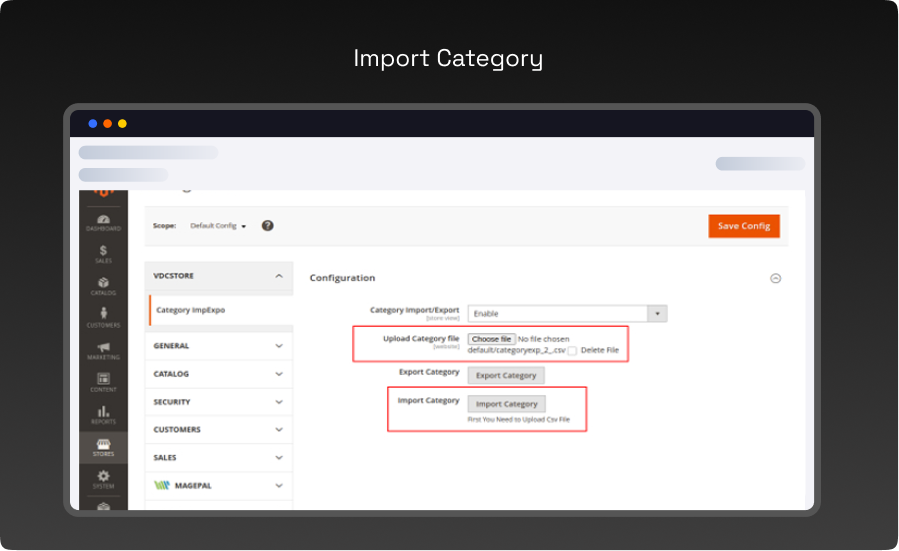The width and height of the screenshot is (899, 551).
Task: Click the Export Category button
Action: pos(506,376)
